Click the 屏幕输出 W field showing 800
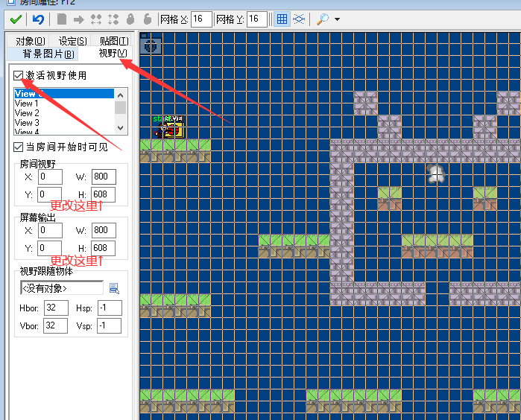 [x=104, y=230]
